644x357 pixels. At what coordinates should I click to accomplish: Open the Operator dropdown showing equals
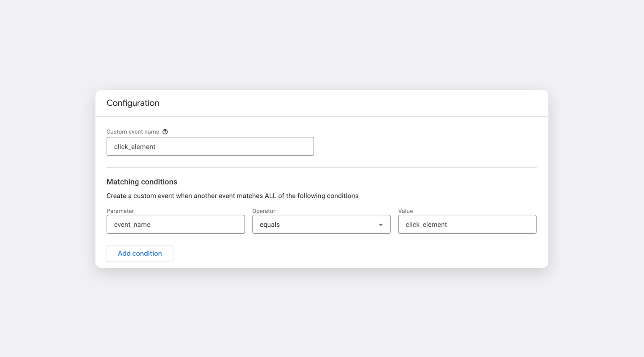tap(321, 224)
